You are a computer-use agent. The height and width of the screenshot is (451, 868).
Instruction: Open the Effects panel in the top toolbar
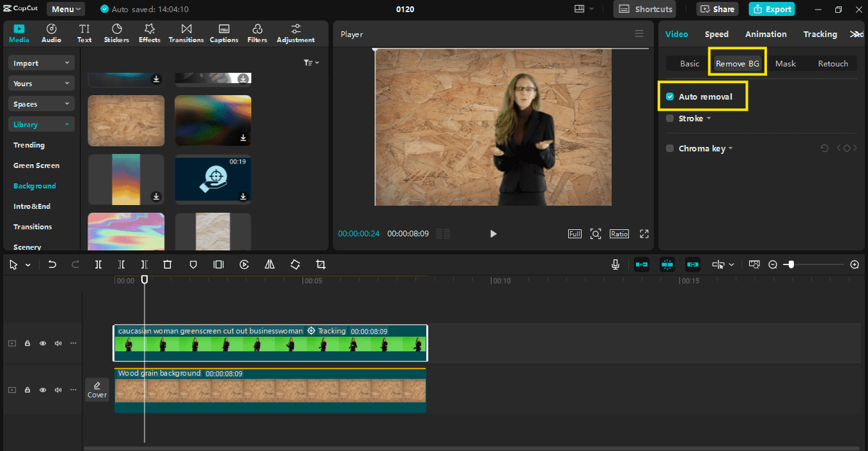point(149,32)
